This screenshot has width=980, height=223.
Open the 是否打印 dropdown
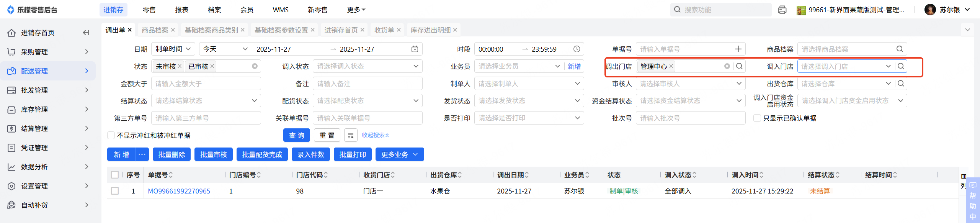click(x=529, y=118)
